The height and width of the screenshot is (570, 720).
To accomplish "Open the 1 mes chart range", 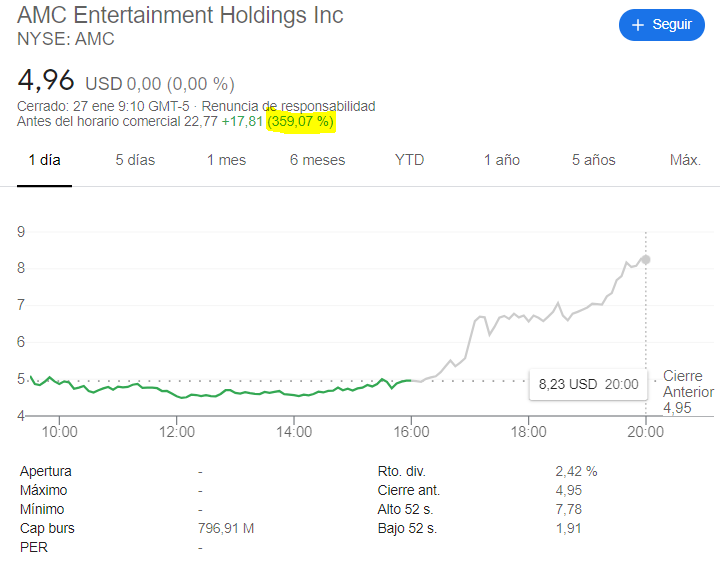I will click(226, 160).
